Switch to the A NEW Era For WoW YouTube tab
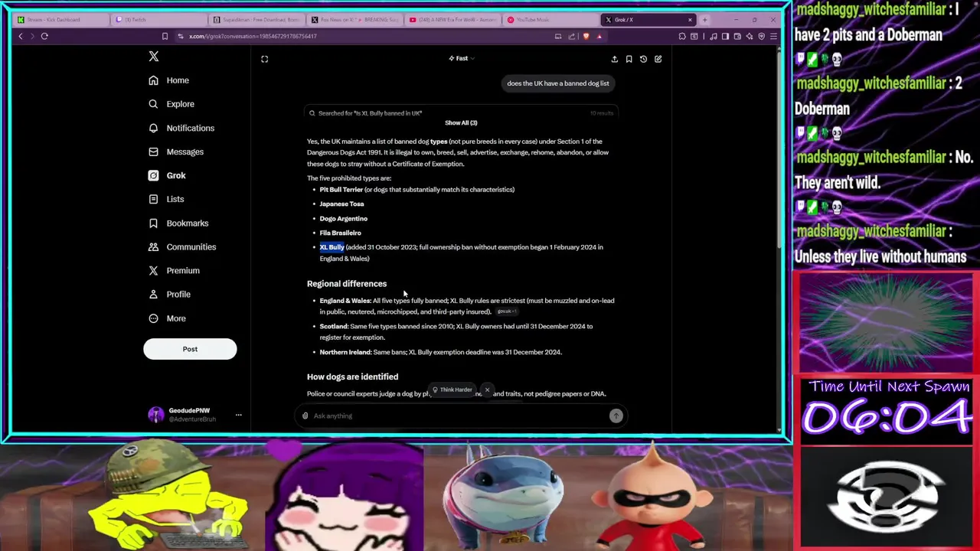980x551 pixels. pyautogui.click(x=452, y=19)
